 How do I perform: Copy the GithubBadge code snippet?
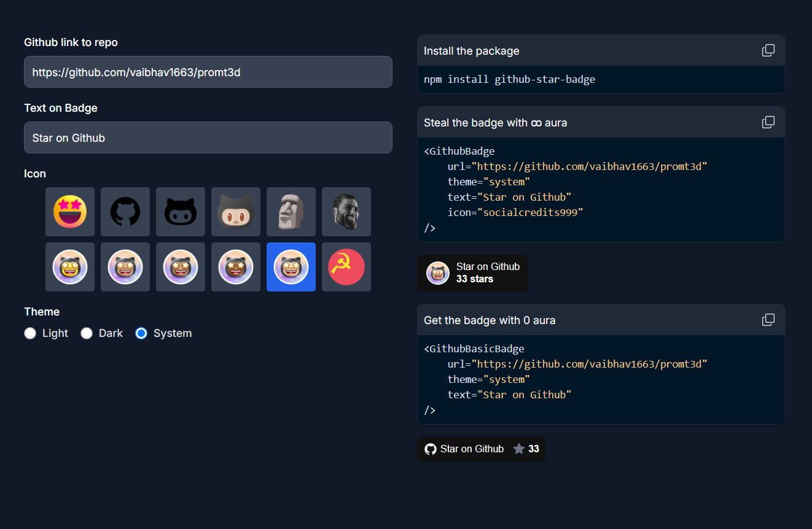pyautogui.click(x=768, y=122)
